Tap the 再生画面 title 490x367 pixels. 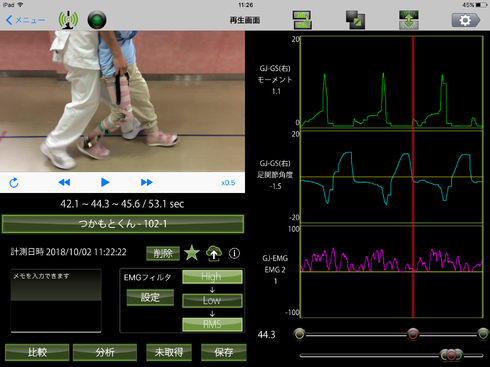point(245,20)
